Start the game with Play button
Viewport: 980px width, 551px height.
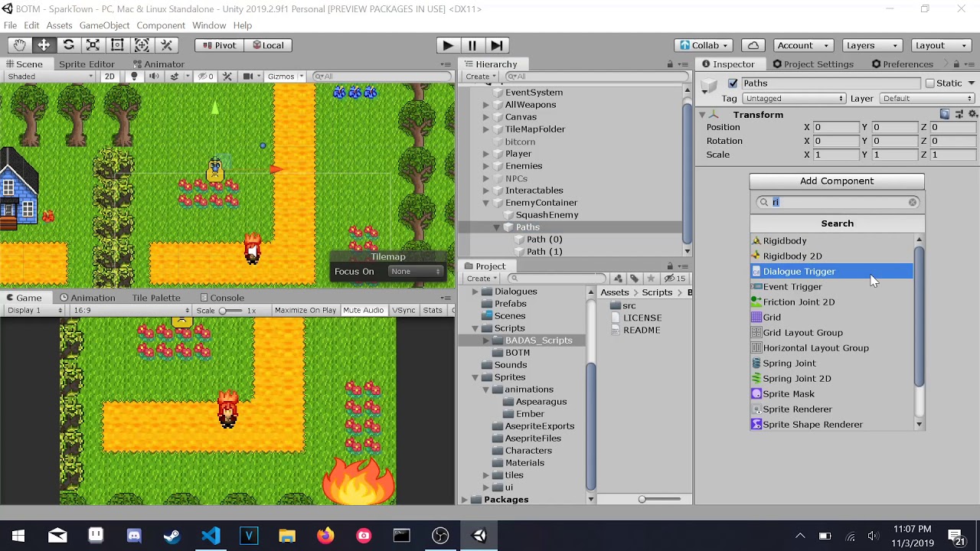(x=448, y=45)
